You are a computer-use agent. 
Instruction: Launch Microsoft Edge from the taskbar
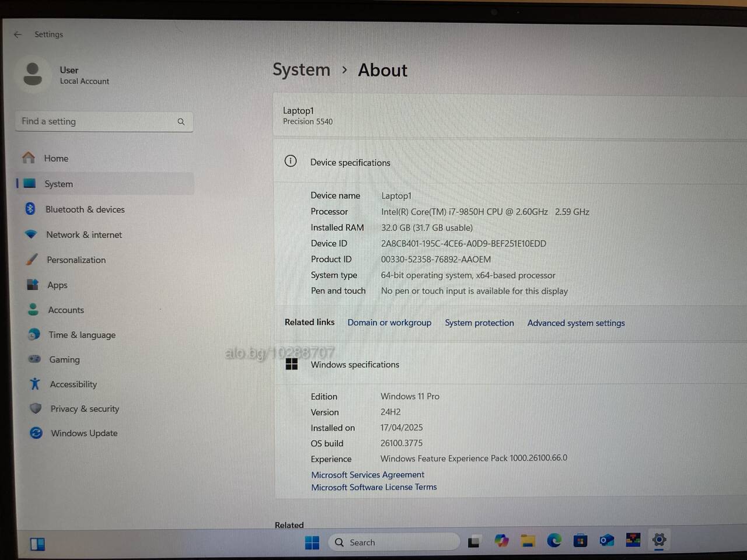click(x=554, y=541)
